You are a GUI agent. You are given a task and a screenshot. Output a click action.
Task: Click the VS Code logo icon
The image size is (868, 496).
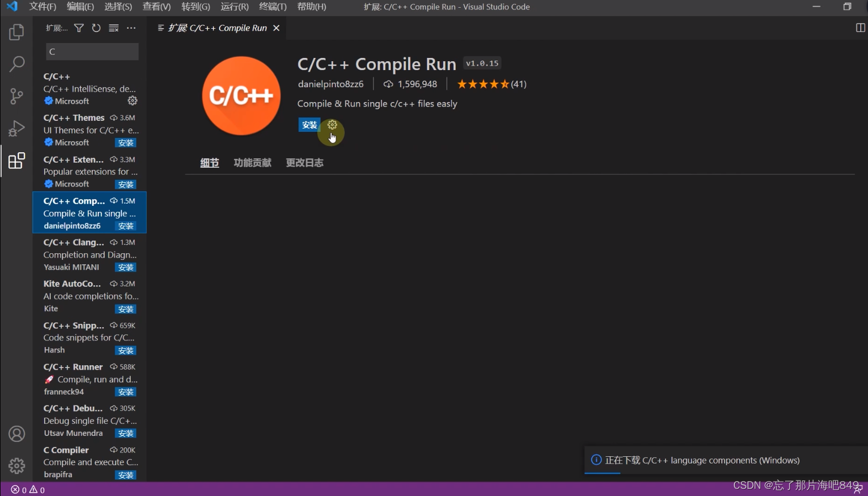(12, 7)
